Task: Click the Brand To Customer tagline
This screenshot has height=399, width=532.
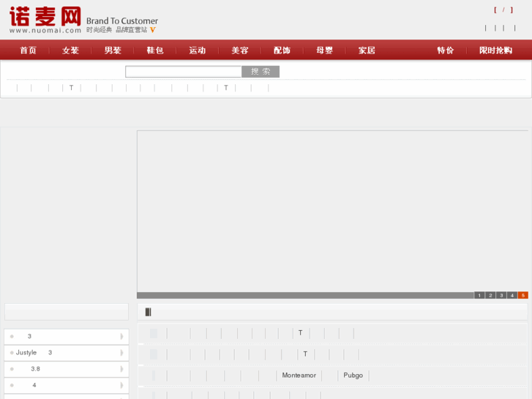Action: tap(122, 21)
